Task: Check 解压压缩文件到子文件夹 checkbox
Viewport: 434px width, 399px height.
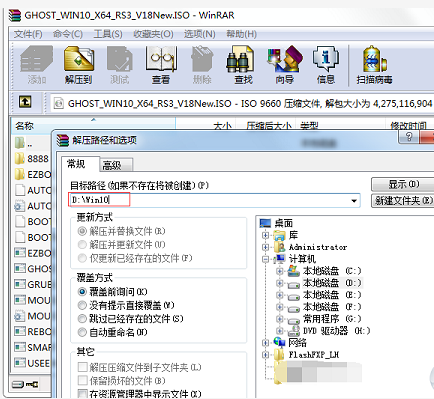Action: point(82,367)
